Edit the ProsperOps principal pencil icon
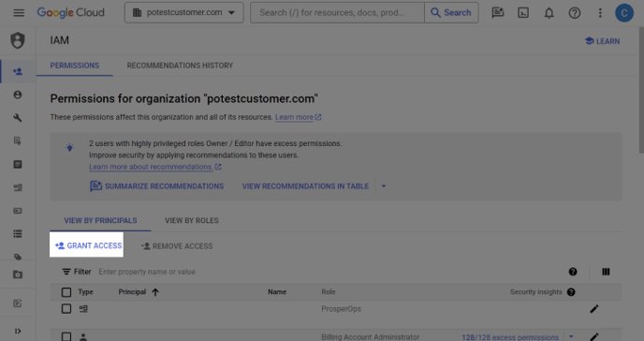Viewport: 644px width, 341px height. [593, 309]
